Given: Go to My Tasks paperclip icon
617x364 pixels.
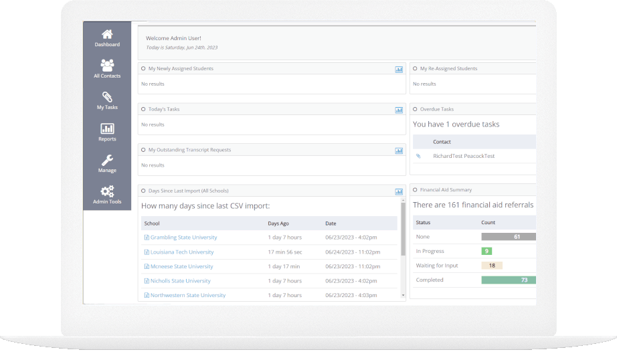Looking at the screenshot, I should pos(107,98).
